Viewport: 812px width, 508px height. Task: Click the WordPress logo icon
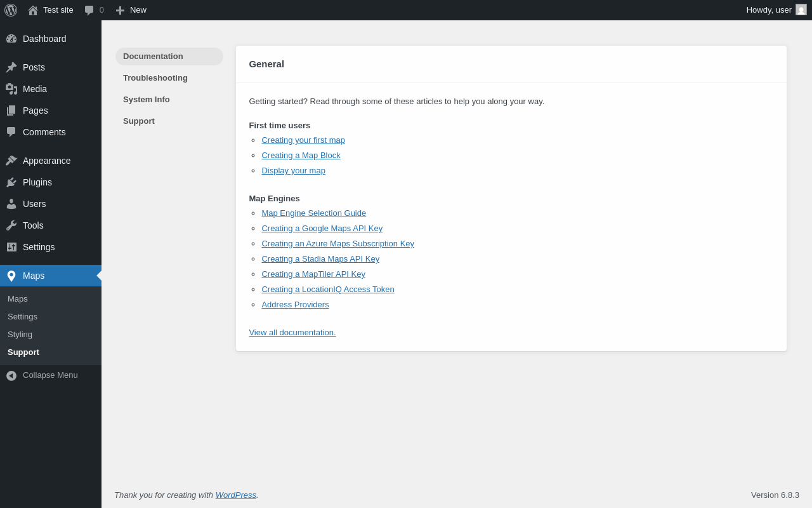[x=11, y=10]
